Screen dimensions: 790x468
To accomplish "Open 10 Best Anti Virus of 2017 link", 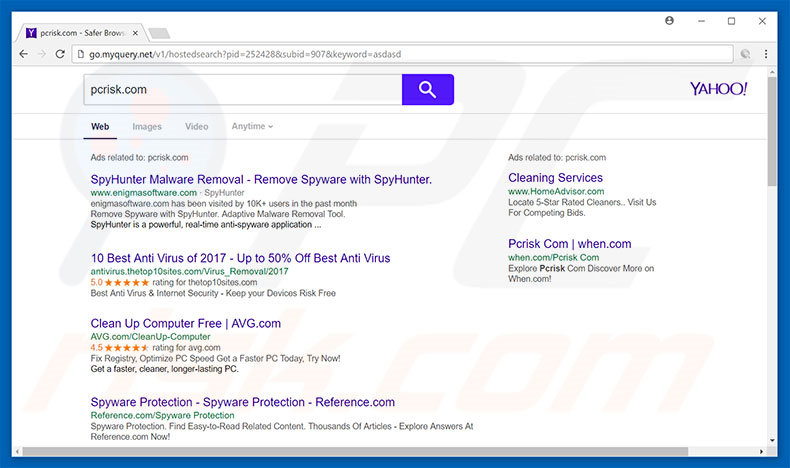I will coord(240,258).
